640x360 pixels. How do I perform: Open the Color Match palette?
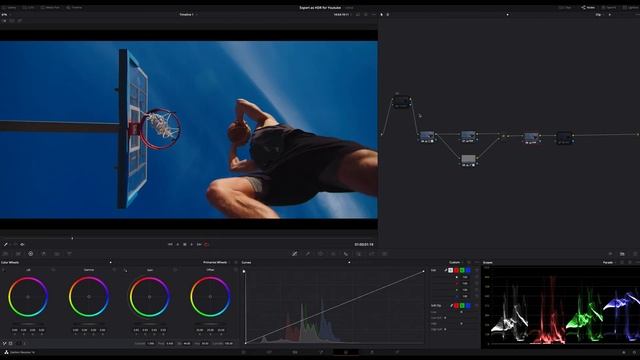tap(18, 254)
